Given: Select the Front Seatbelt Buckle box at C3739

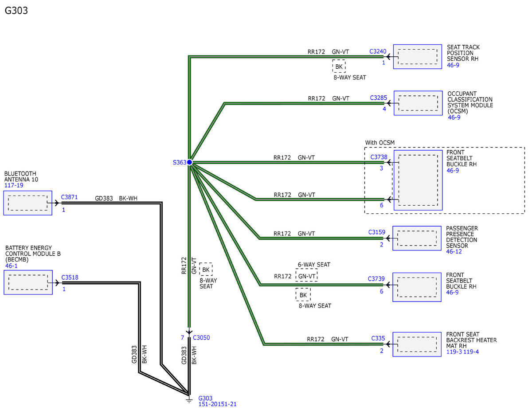Looking at the screenshot, I should [417, 287].
